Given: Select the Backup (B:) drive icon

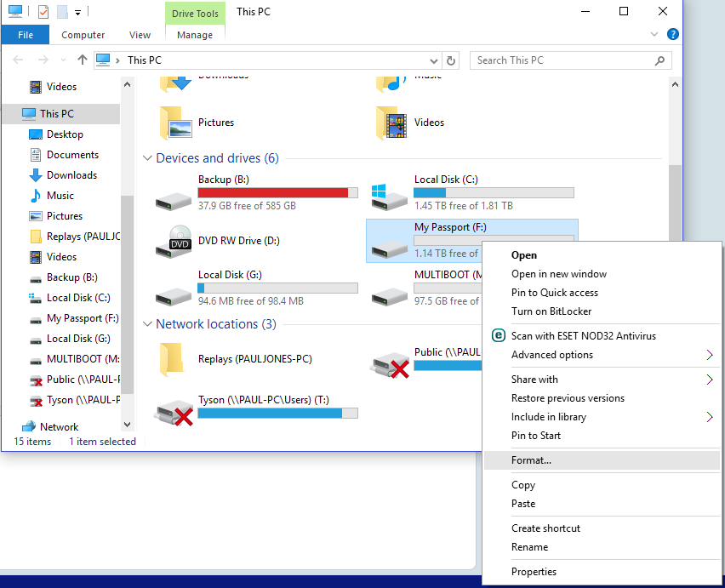Looking at the screenshot, I should click(174, 202).
